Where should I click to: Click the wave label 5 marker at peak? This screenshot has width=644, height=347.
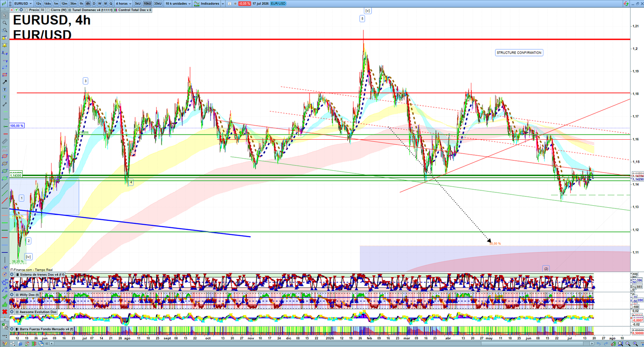pyautogui.click(x=362, y=19)
